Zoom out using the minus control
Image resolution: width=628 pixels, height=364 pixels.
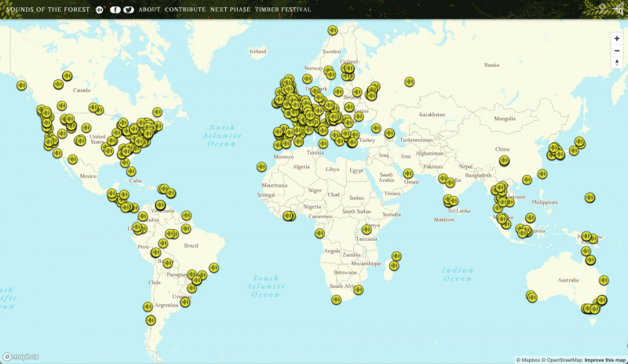(617, 51)
